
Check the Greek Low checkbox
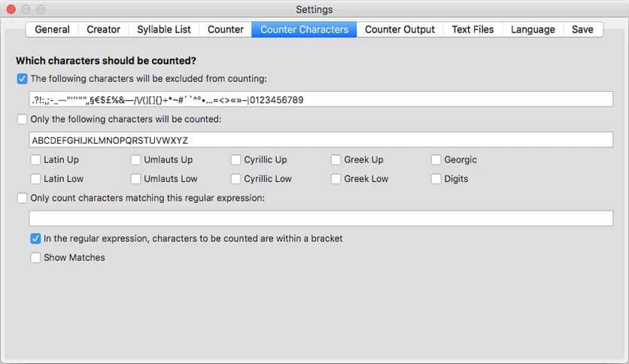pyautogui.click(x=336, y=179)
